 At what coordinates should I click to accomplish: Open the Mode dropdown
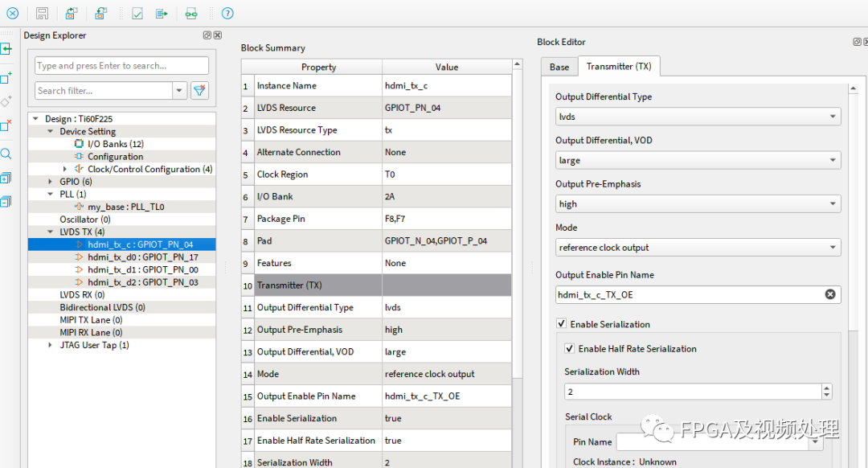tap(698, 248)
